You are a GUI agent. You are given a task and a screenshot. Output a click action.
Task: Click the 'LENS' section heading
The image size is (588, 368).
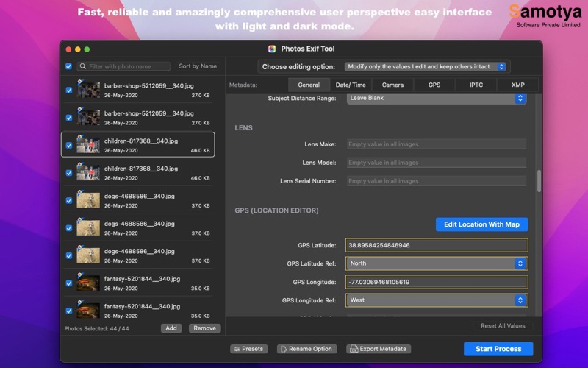(244, 128)
